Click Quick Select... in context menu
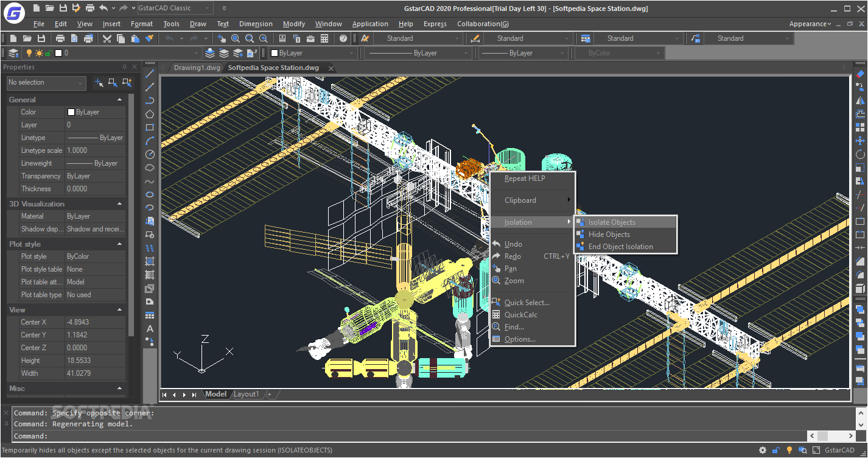Image resolution: width=868 pixels, height=458 pixels. pyautogui.click(x=532, y=303)
